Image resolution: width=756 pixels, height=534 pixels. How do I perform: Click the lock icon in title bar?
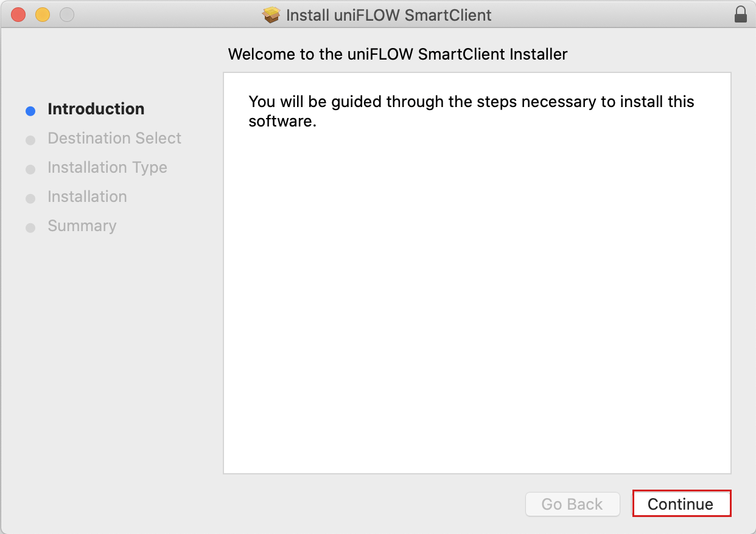tap(740, 15)
